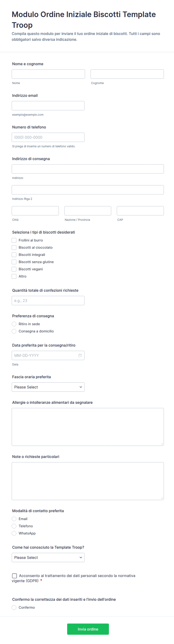Viewport: 174px width, 644px height.
Task: Focus the Nome text field
Action: click(x=48, y=74)
